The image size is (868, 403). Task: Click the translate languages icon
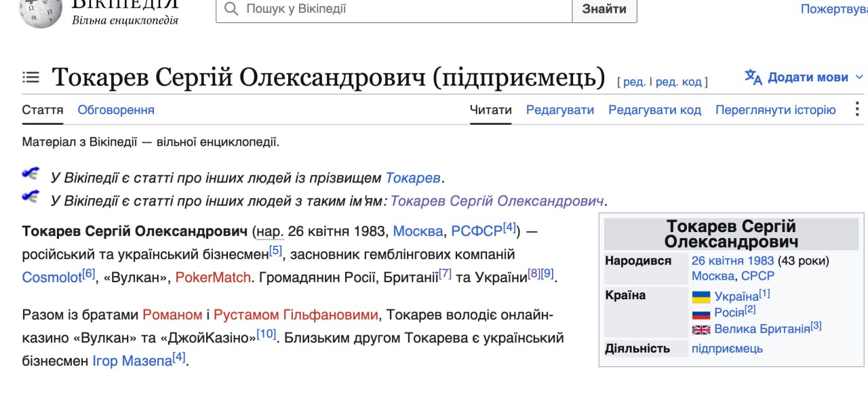(x=753, y=77)
